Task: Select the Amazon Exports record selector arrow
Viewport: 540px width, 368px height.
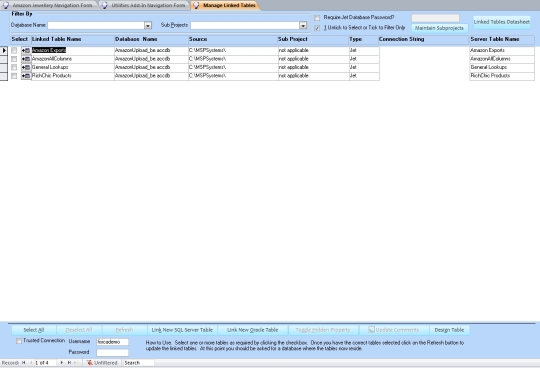Action: [4, 51]
